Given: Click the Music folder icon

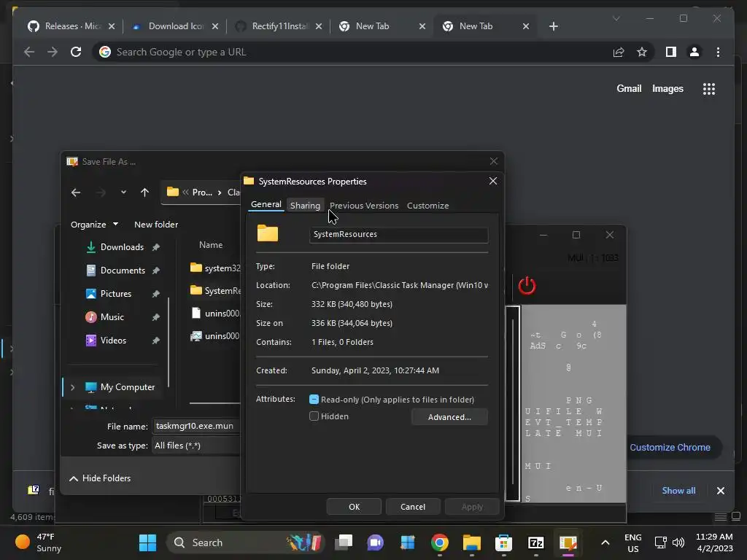Looking at the screenshot, I should click(x=90, y=316).
